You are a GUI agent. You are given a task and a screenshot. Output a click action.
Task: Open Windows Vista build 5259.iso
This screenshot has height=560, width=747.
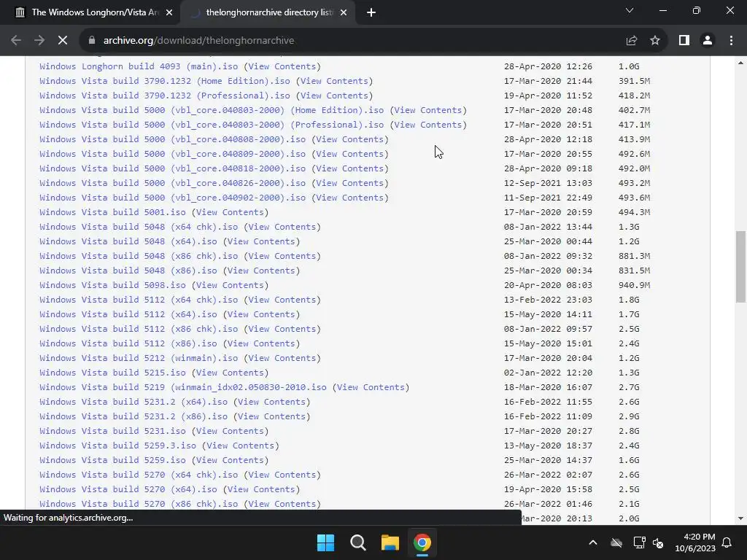coord(112,460)
